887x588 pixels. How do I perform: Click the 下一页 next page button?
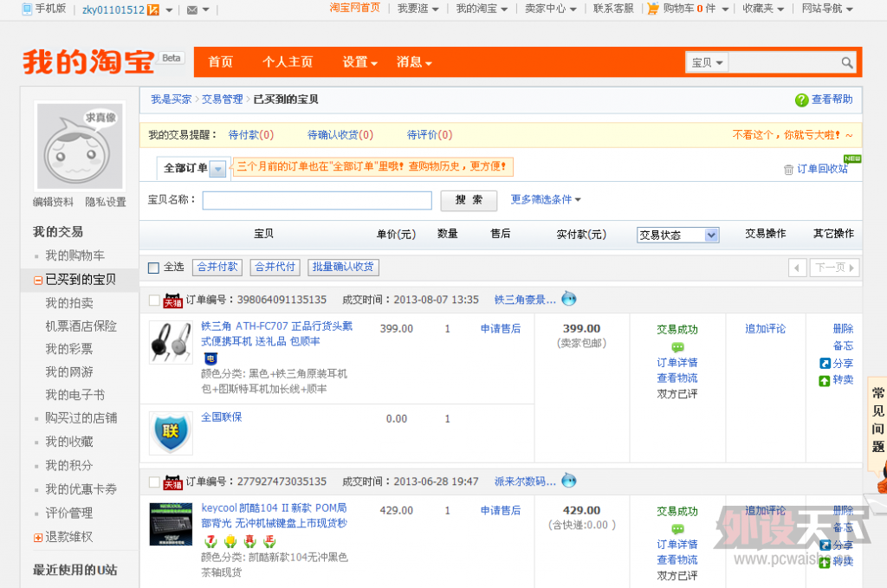[x=834, y=268]
